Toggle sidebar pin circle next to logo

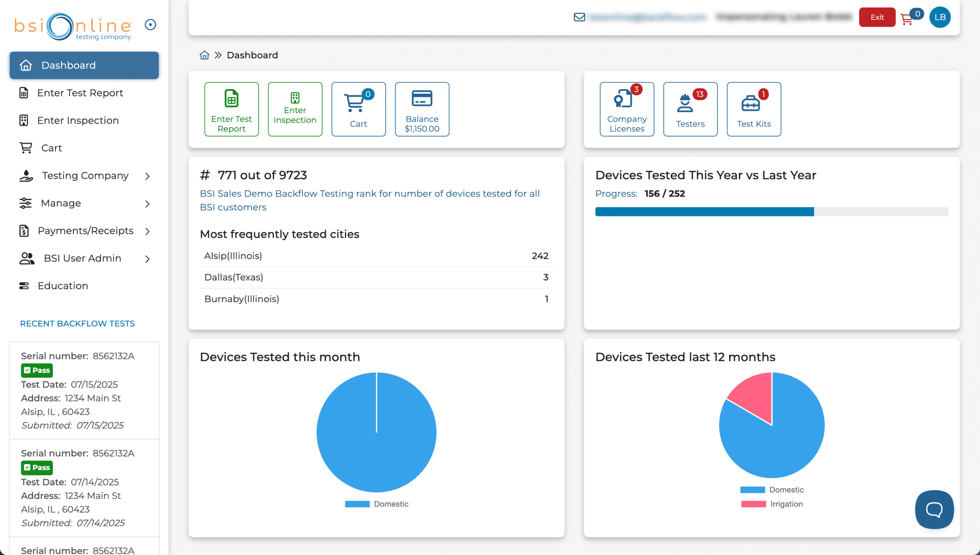point(150,25)
